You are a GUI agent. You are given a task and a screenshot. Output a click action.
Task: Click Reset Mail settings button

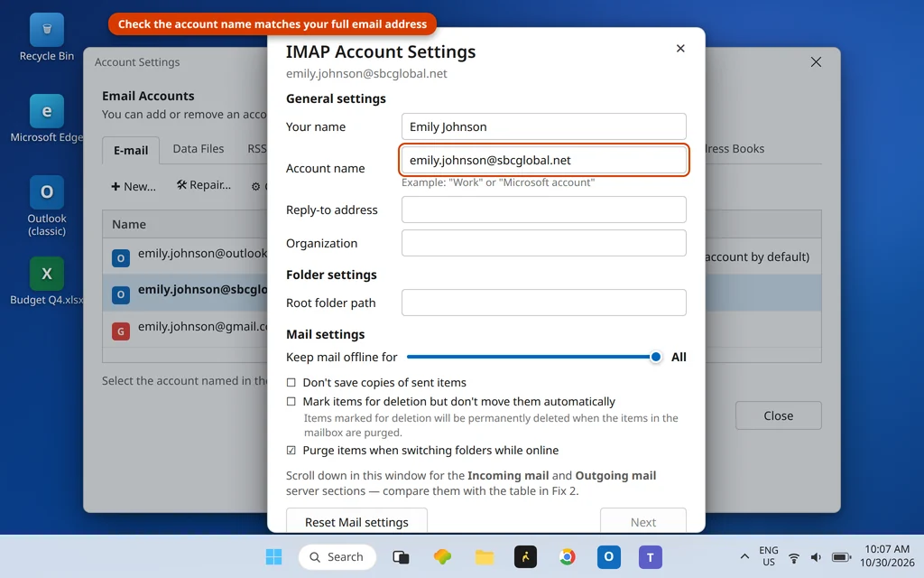point(356,521)
